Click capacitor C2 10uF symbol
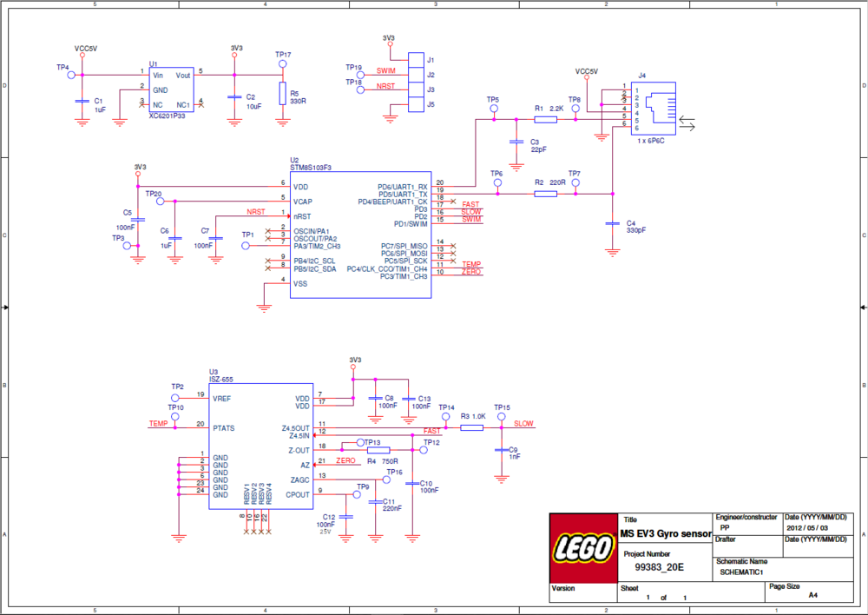 [233, 97]
